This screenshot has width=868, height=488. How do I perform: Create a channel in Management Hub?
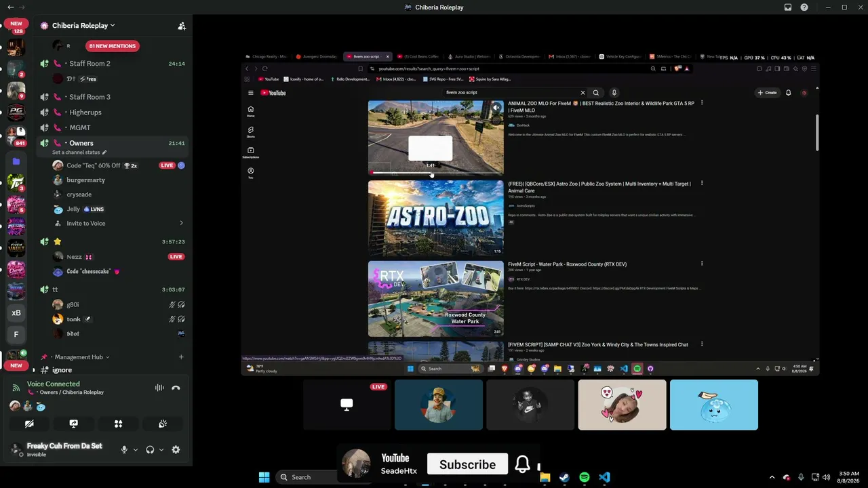(181, 357)
